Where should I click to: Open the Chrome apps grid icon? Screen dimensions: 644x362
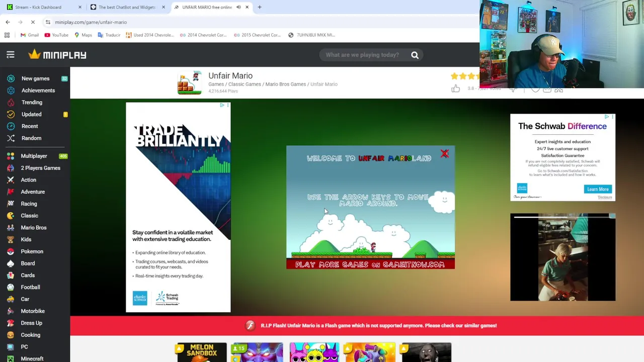[x=7, y=35]
